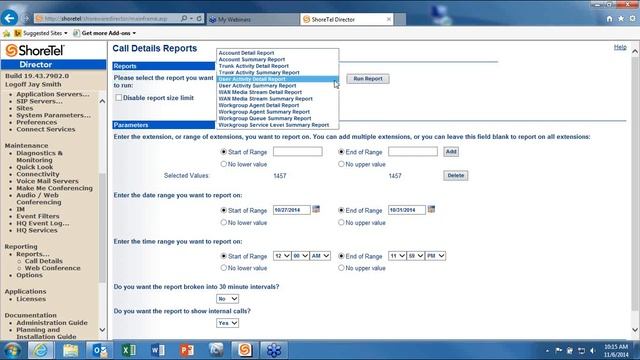This screenshot has height=360, width=640.
Task: Open start time minutes dropdown
Action: [300, 256]
